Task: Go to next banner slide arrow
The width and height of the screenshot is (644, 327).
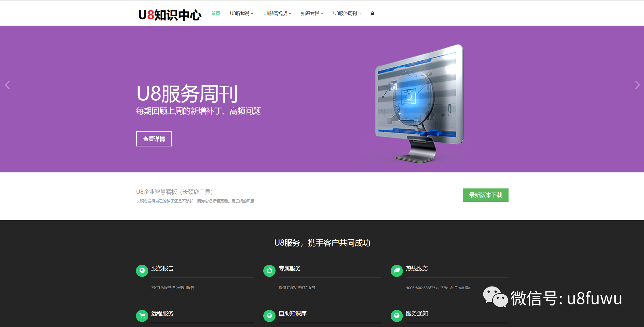Action: click(637, 85)
